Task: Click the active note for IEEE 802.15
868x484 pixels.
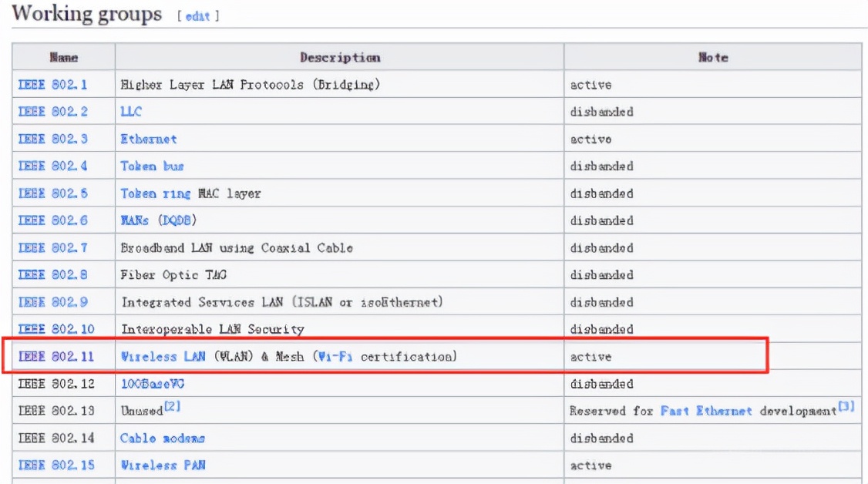Action: pos(591,466)
